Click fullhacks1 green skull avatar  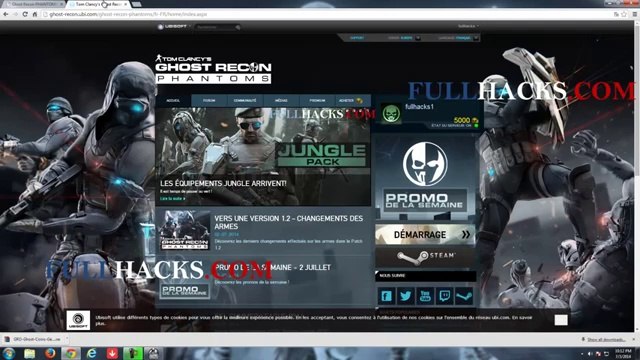[x=391, y=113]
